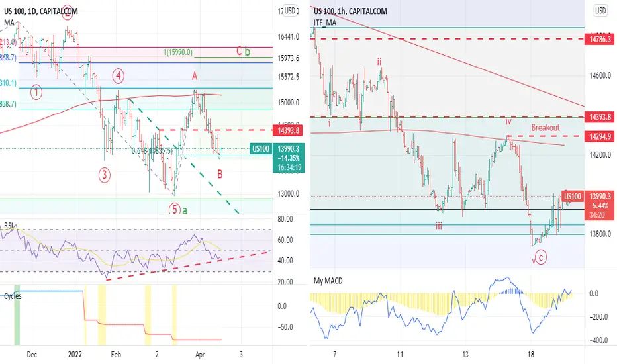This screenshot has height=364, width=617.
Task: Select the 'Breakout' text annotation
Action: point(546,128)
